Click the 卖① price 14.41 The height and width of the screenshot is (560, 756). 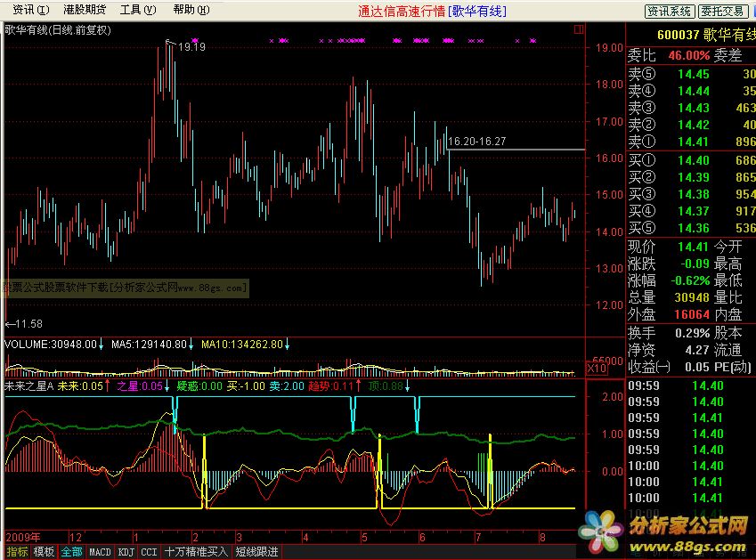click(x=694, y=142)
